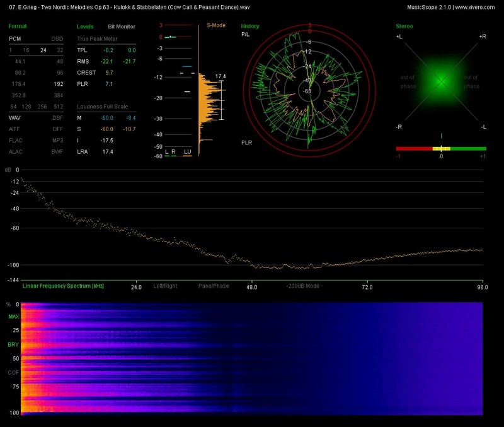Toggle the PLR label below History
504x427 pixels.
(247, 143)
